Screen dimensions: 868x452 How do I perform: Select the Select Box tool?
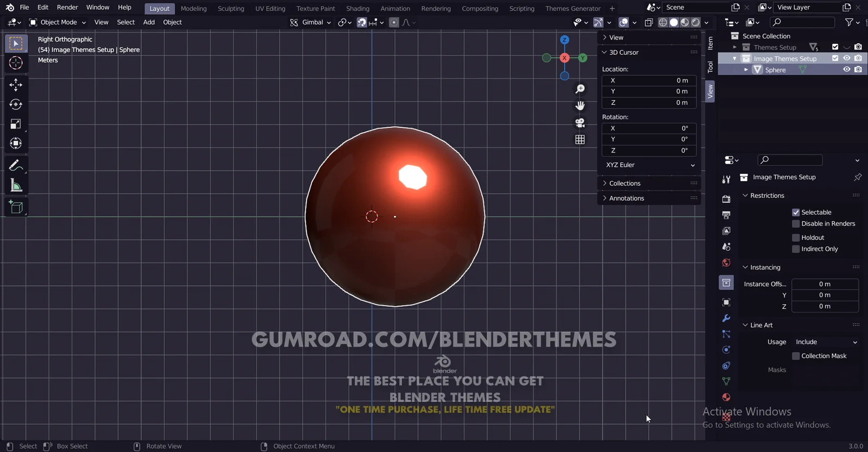pos(16,44)
